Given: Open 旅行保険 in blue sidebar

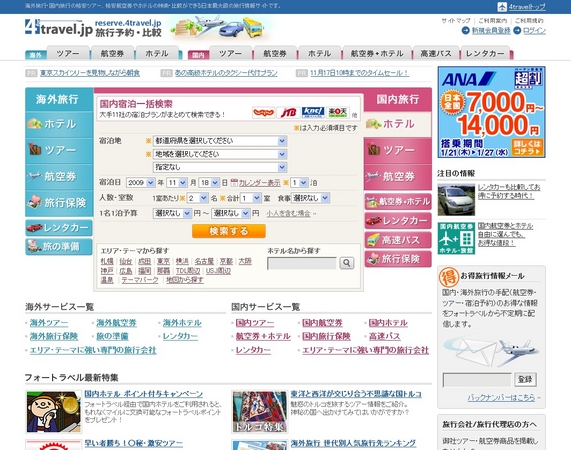Looking at the screenshot, I should click(x=59, y=203).
